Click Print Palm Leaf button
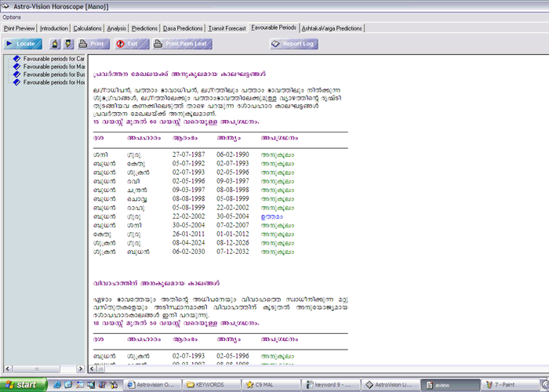 183,44
